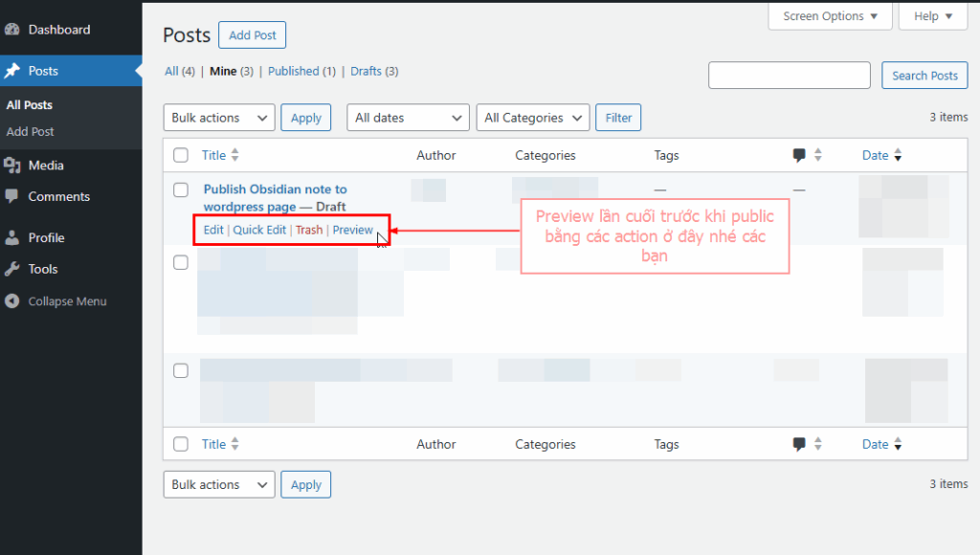Toggle the select-all checkbox in table header
980x555 pixels.
tap(181, 155)
